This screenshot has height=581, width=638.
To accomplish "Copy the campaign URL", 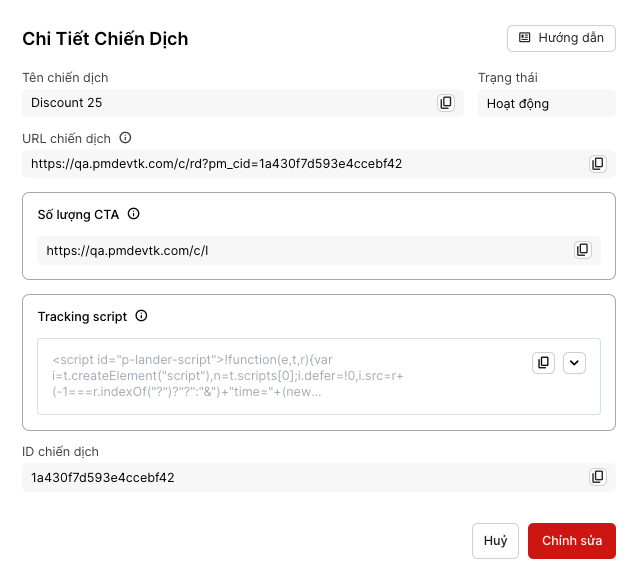I will click(598, 163).
